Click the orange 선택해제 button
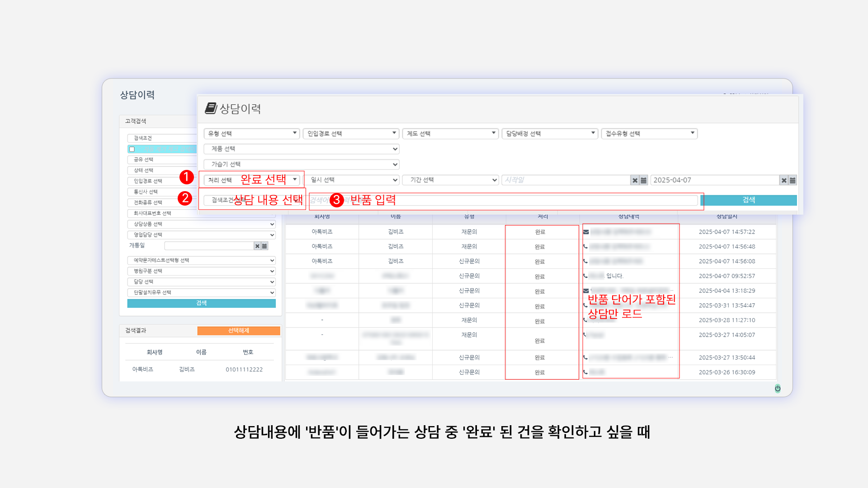 (239, 331)
